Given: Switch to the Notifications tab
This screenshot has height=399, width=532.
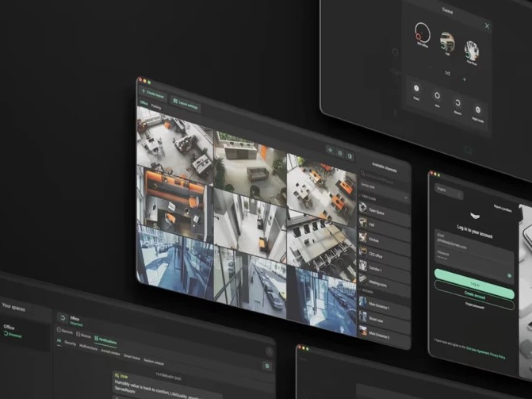Looking at the screenshot, I should [x=106, y=340].
